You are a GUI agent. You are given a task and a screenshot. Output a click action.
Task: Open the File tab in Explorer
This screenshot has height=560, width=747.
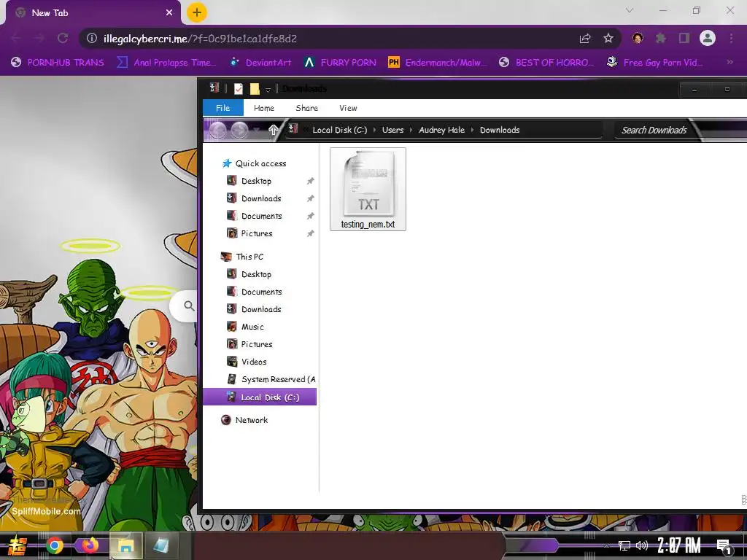[223, 108]
